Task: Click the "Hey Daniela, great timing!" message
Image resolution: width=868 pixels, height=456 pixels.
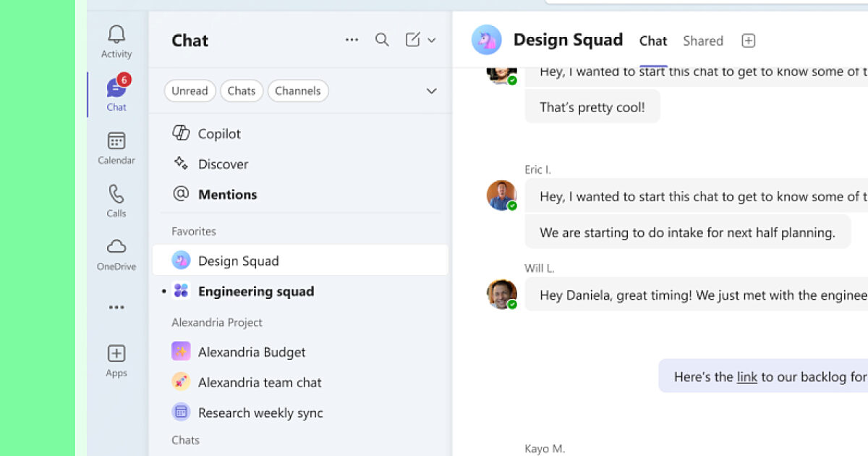Action: tap(696, 295)
